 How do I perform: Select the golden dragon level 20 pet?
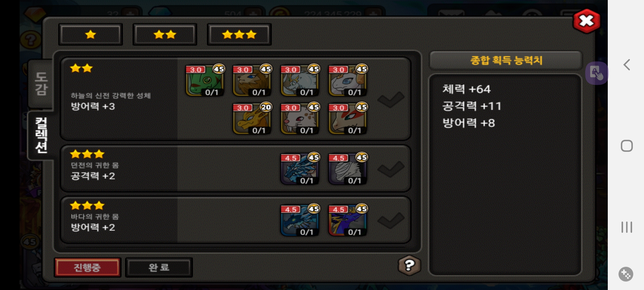click(252, 119)
